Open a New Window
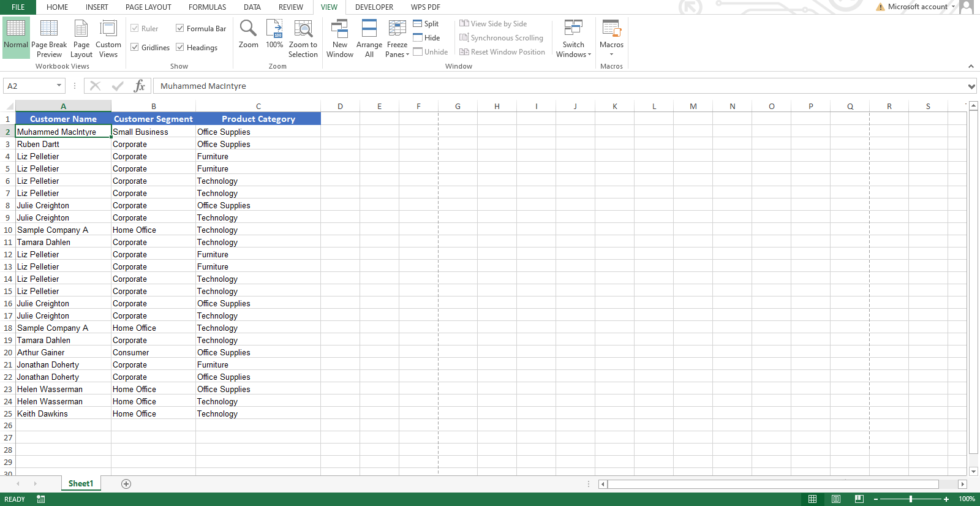980x506 pixels. click(340, 38)
